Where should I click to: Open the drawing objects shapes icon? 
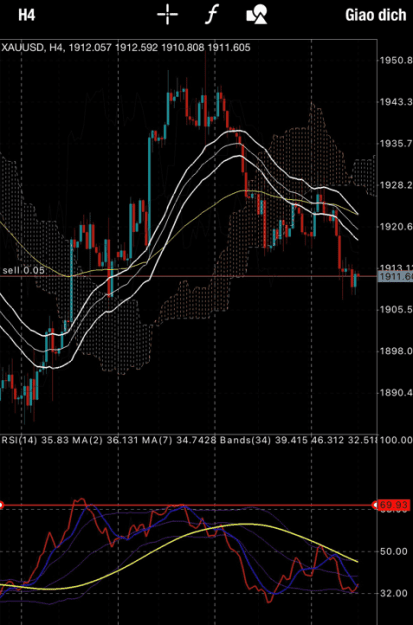257,15
